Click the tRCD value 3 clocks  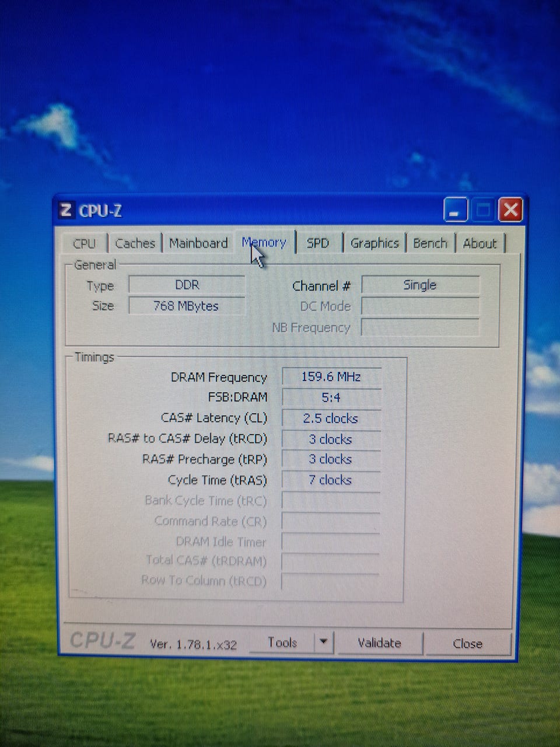[331, 439]
